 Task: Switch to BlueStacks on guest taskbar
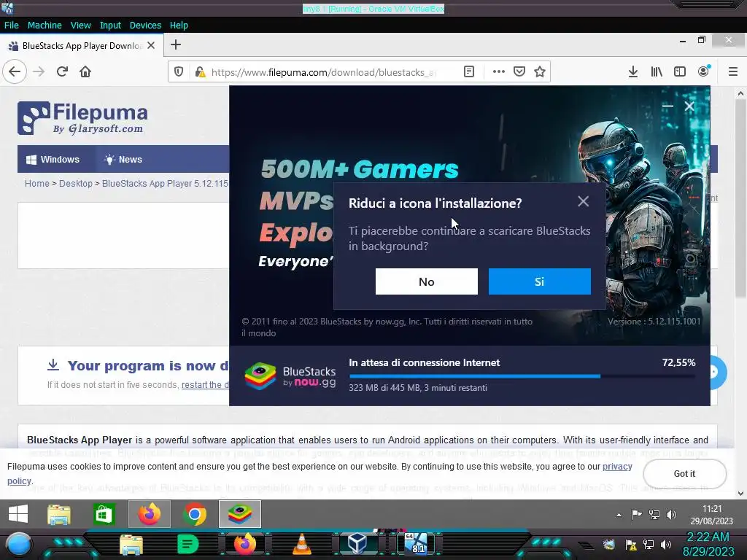[x=239, y=514]
